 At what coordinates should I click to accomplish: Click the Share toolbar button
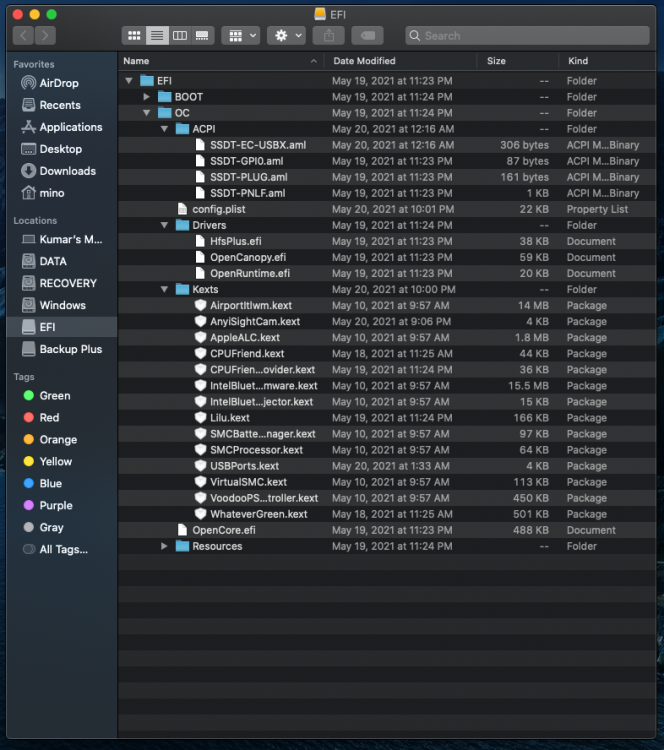(329, 35)
